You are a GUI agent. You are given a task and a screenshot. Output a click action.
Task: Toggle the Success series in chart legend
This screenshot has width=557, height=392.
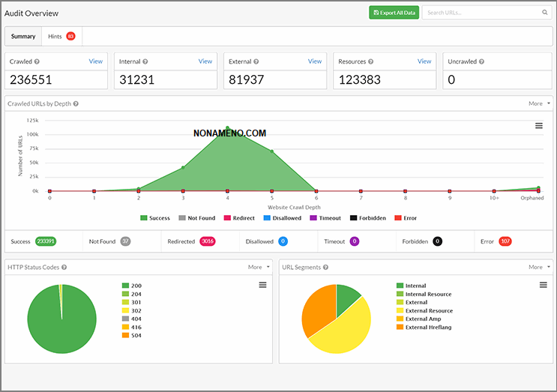(x=154, y=218)
